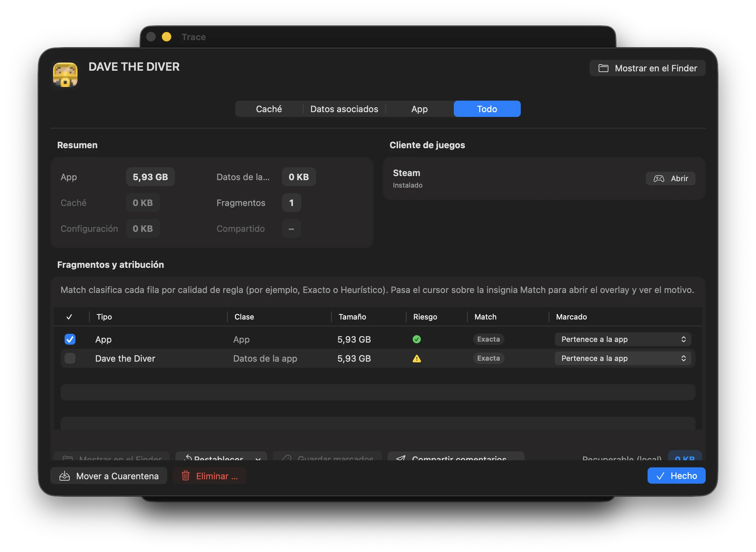This screenshot has width=756, height=552.
Task: Click the Caché 0 KB value in Resumen
Action: [143, 203]
